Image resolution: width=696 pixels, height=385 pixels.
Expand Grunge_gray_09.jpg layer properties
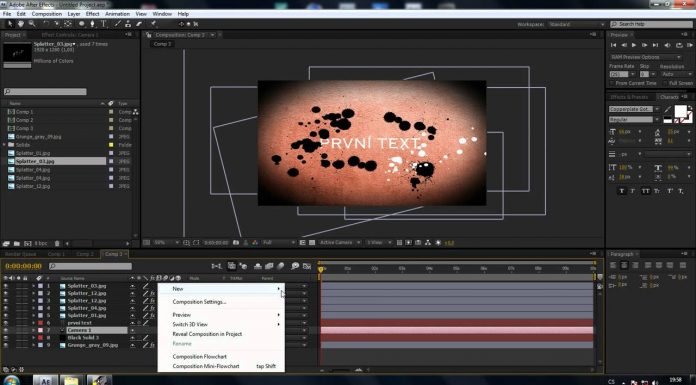point(33,345)
